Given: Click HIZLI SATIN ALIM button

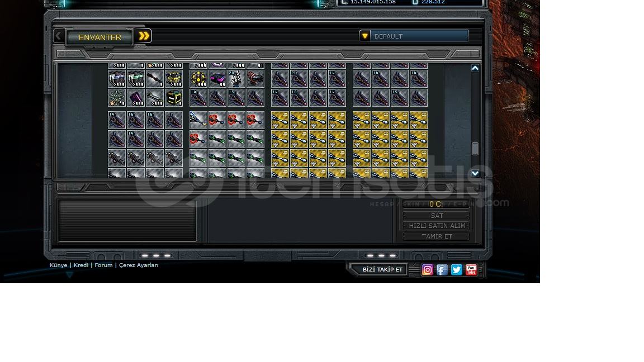Looking at the screenshot, I should (x=437, y=226).
